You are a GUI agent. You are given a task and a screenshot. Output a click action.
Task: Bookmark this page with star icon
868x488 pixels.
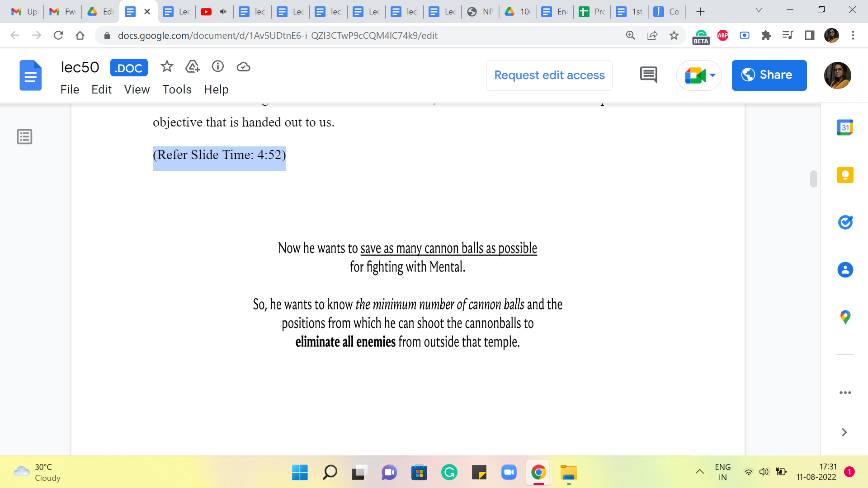(674, 35)
